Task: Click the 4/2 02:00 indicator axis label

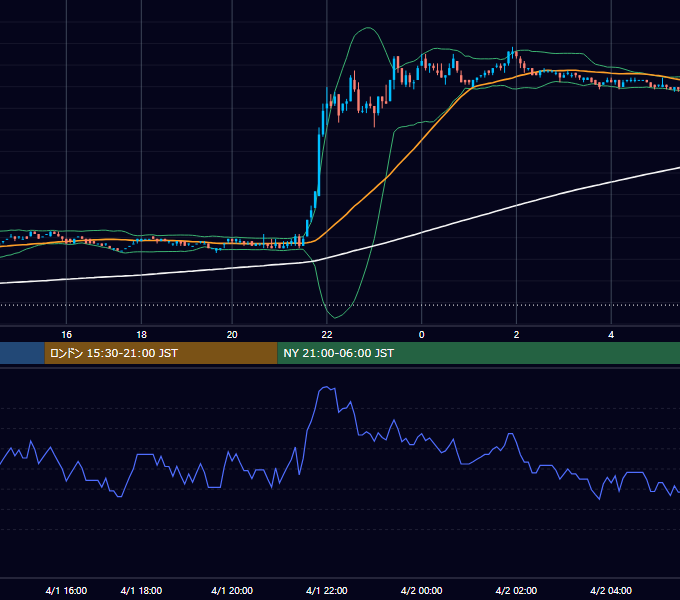Action: pyautogui.click(x=516, y=590)
